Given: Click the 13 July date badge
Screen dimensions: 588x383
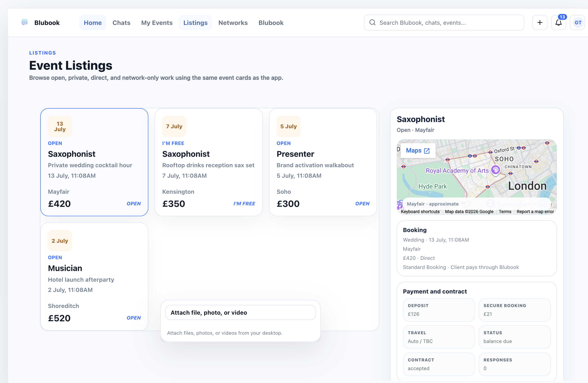Looking at the screenshot, I should click(x=60, y=126).
